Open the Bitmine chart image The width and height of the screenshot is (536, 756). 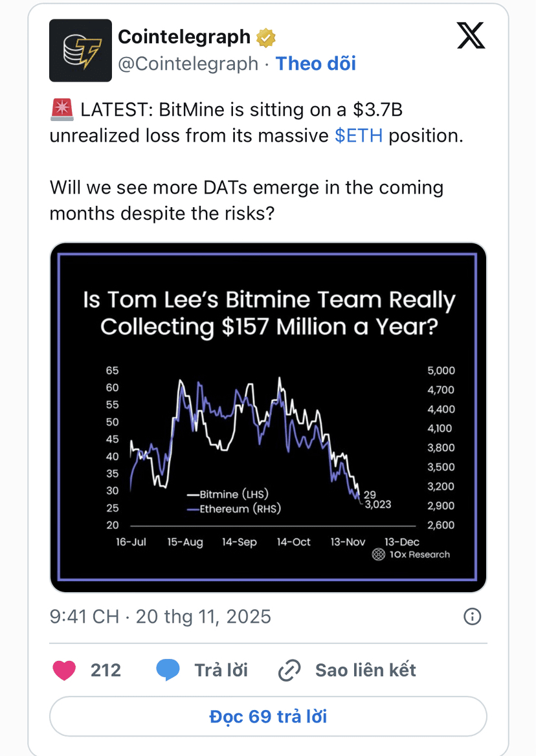click(x=268, y=417)
